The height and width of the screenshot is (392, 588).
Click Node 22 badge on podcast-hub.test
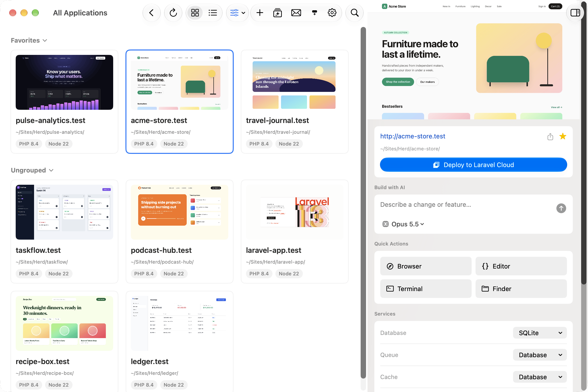(174, 273)
